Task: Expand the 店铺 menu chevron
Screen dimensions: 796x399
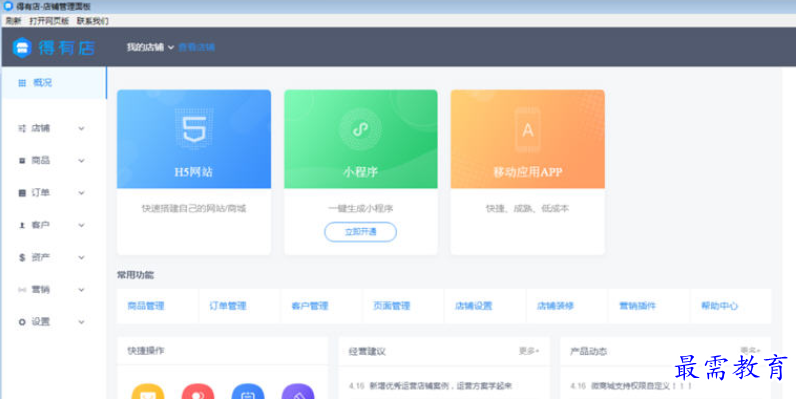Action: point(81,128)
